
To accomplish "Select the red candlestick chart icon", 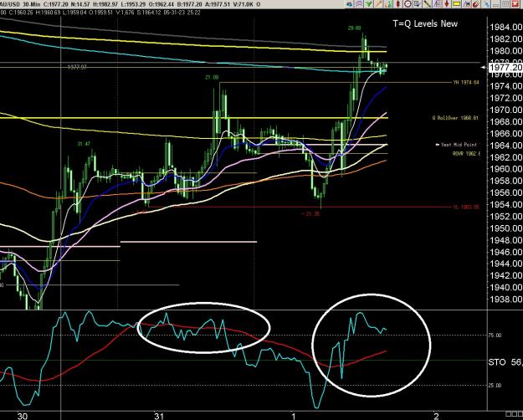I will (x=398, y=4).
